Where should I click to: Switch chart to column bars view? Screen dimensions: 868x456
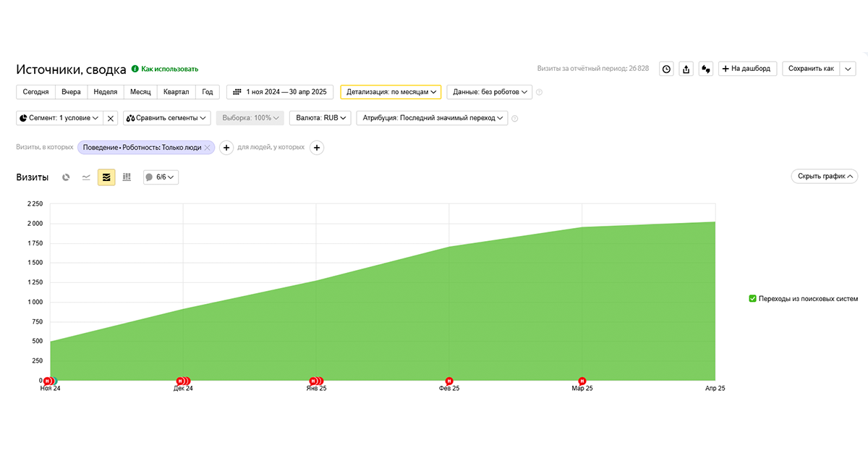click(127, 177)
